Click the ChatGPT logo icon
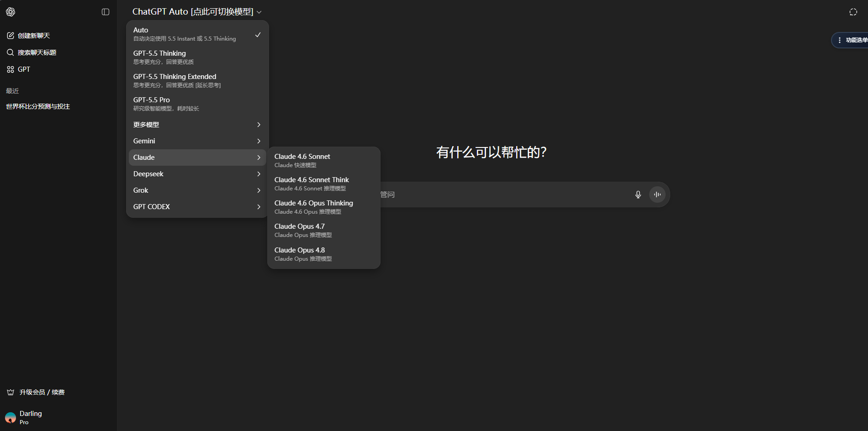 (x=11, y=12)
